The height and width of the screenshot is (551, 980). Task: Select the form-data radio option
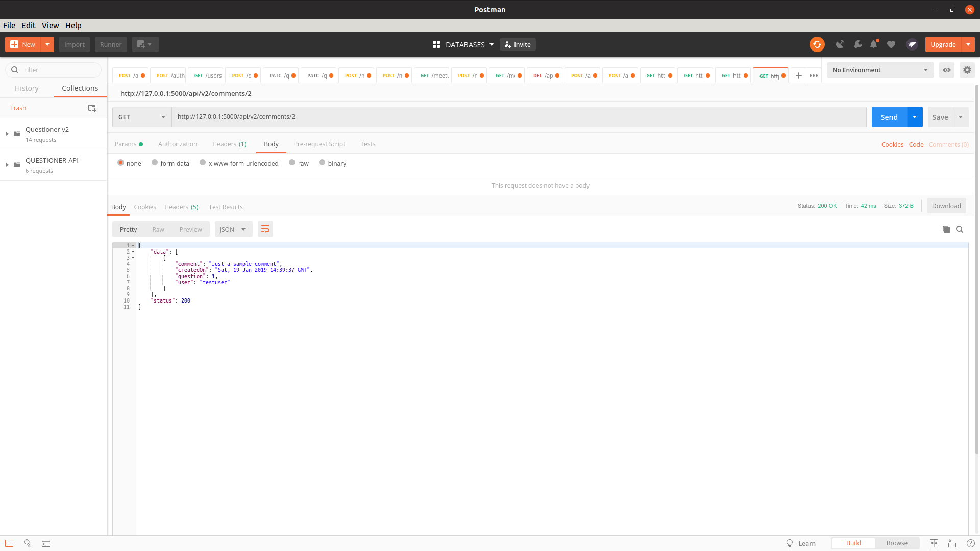coord(155,163)
